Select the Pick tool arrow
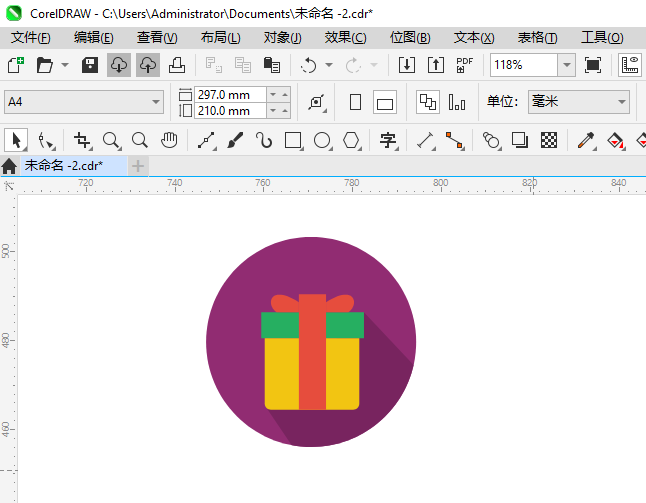This screenshot has height=503, width=646. pos(16,140)
